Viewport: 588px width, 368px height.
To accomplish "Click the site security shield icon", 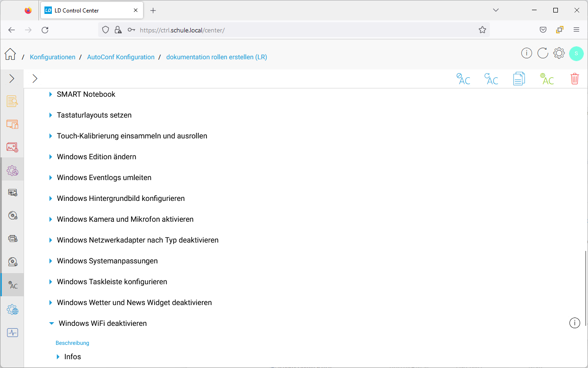I will pos(106,30).
